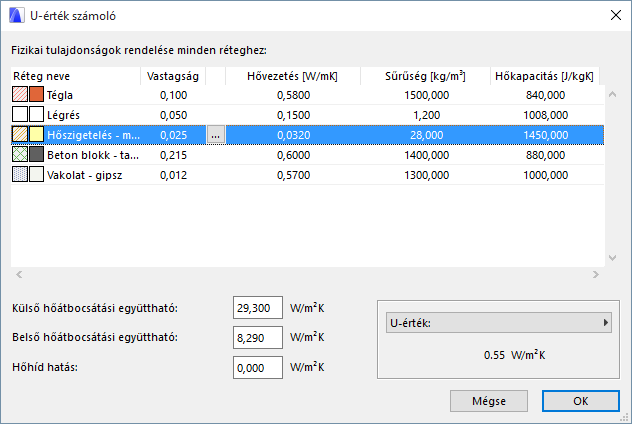Click Légrés conductivity value 0,1500
632x424 pixels.
click(x=293, y=115)
